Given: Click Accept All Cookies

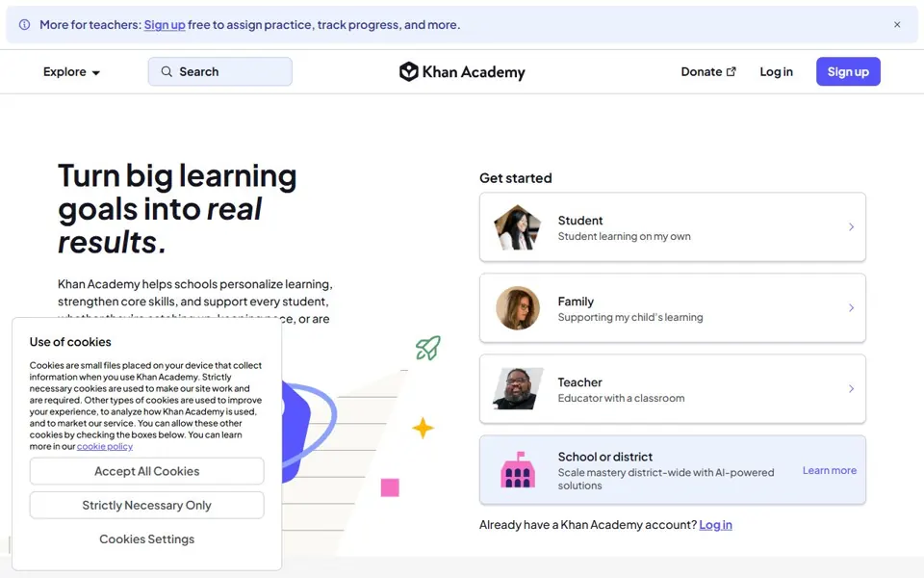Looking at the screenshot, I should [146, 471].
